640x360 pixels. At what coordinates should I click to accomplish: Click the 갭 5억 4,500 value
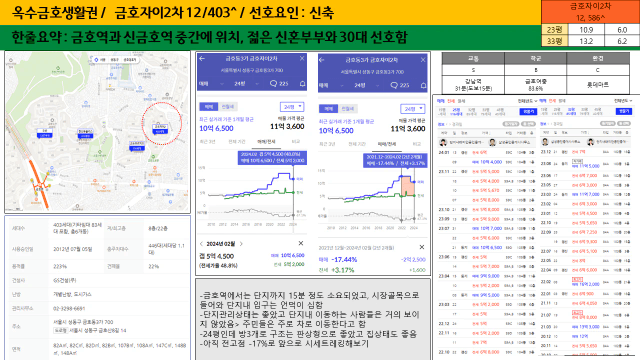point(216,256)
